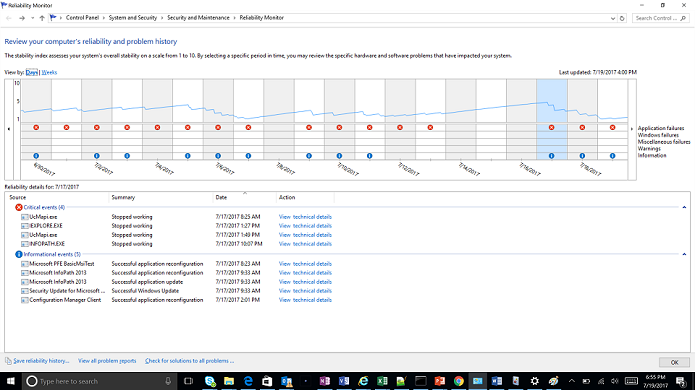Open the Windows Start menu
The height and width of the screenshot is (390, 695).
11,381
